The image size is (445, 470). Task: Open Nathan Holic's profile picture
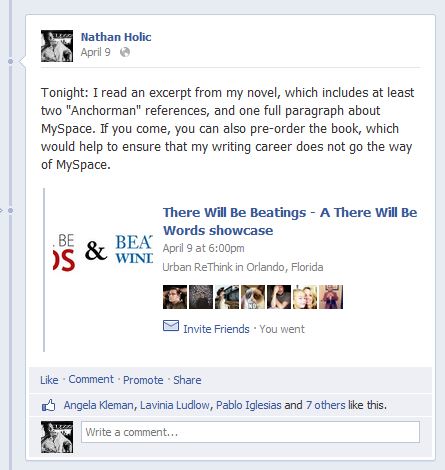click(57, 46)
